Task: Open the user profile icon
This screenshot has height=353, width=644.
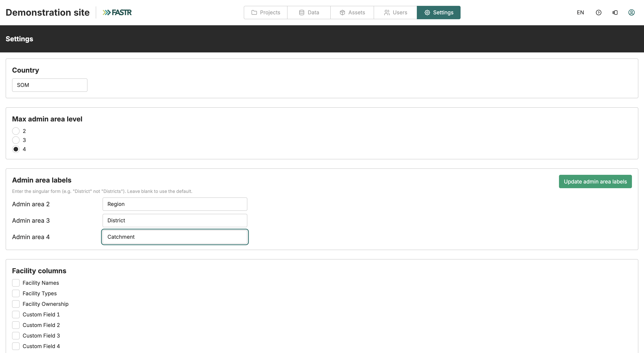Action: 632,12
